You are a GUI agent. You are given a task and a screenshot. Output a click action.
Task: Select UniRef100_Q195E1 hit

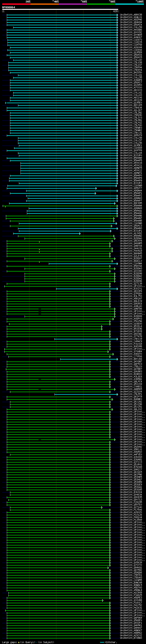click(x=131, y=145)
